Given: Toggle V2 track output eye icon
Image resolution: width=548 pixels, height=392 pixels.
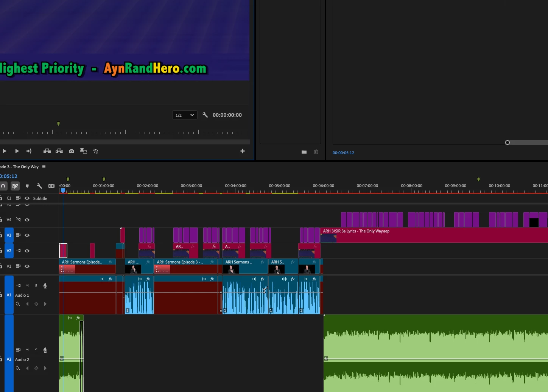Looking at the screenshot, I should (27, 251).
